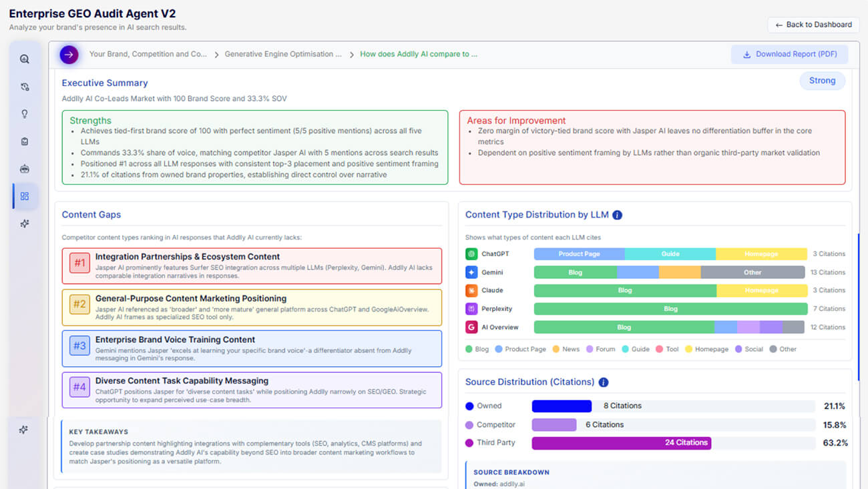Click the page vertical scrollbar

click(858, 307)
